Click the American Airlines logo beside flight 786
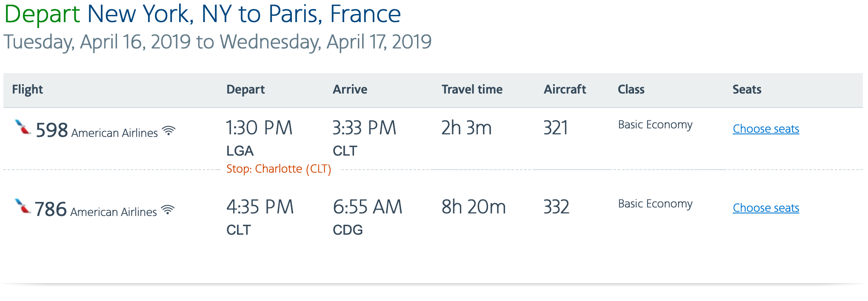Screen dimensions: 868x301 pyautogui.click(x=23, y=206)
